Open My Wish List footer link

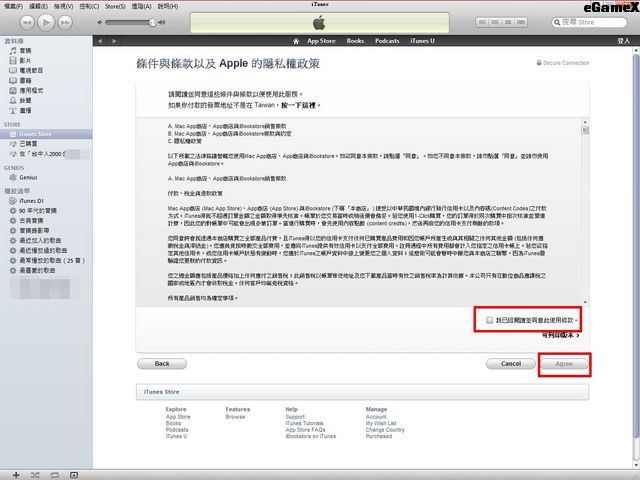click(x=381, y=423)
